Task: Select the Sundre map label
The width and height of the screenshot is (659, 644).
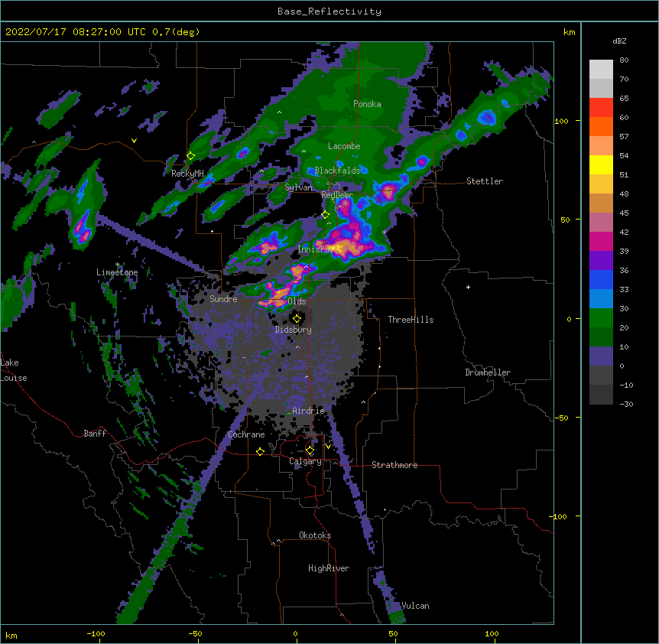Action: pyautogui.click(x=223, y=299)
